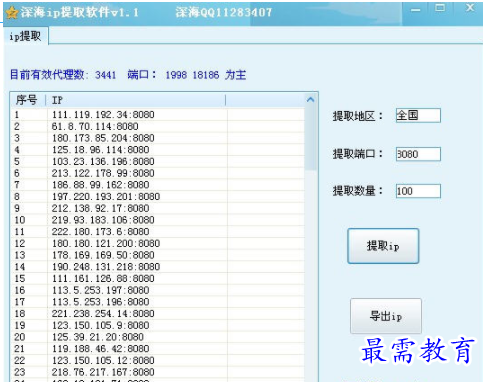Click the vertical scrollbar thumb of IP list

pos(310,138)
